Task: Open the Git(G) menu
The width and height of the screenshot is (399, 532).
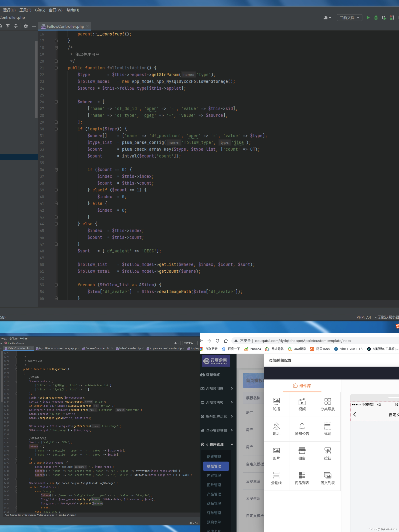Action: click(40, 10)
